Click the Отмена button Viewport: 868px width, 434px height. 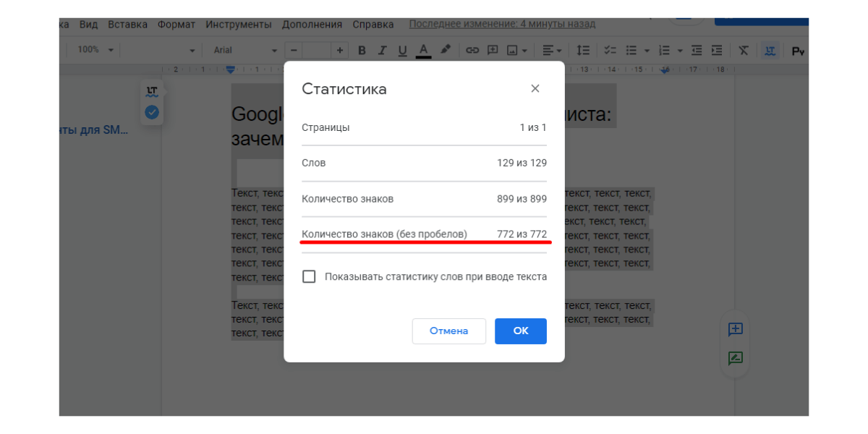coord(448,331)
